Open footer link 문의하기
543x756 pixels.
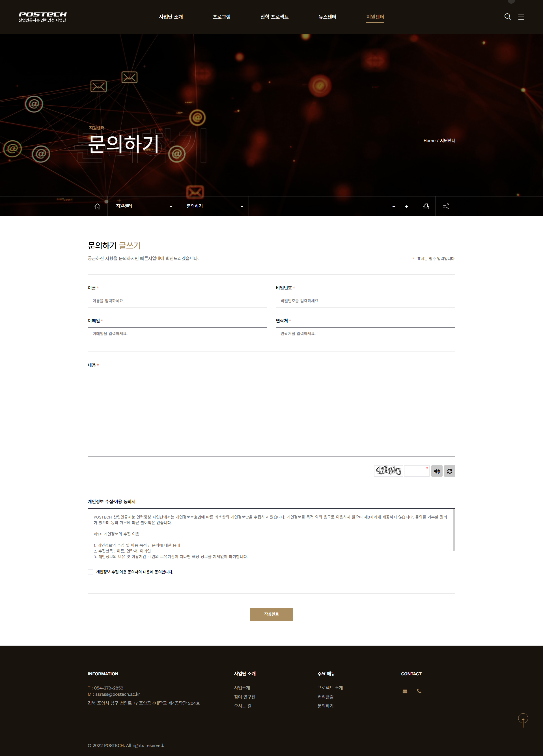pos(326,706)
